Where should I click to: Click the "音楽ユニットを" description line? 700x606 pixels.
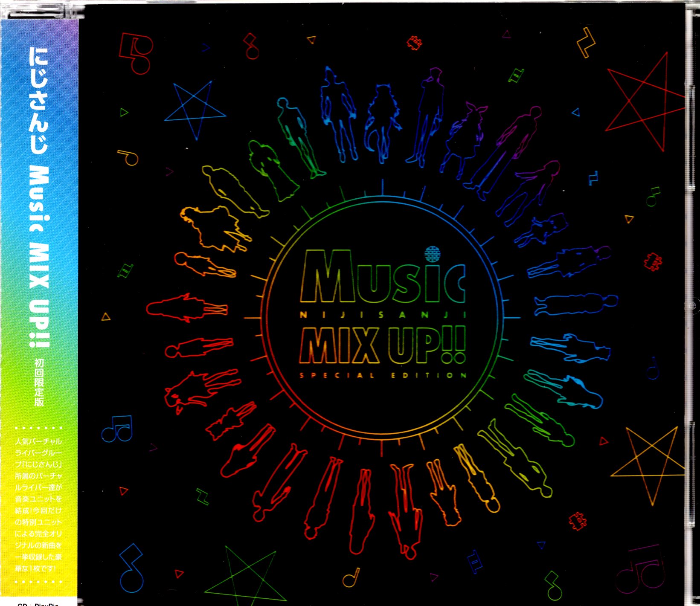(x=38, y=499)
